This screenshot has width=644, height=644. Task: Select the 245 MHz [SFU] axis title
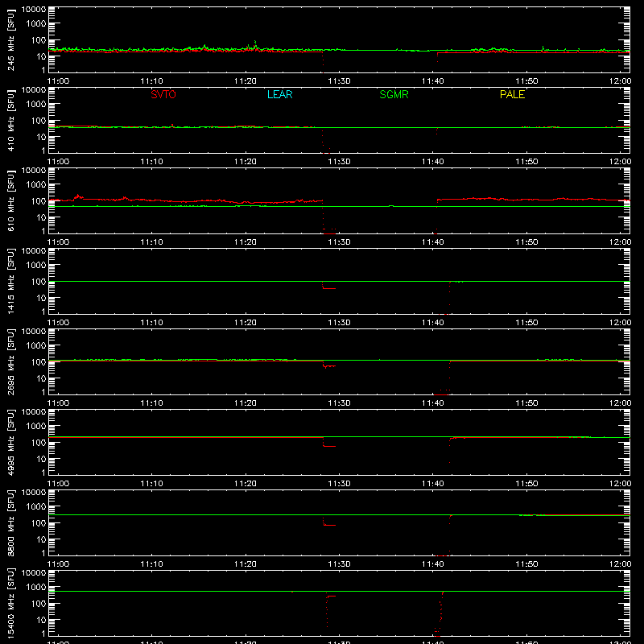click(11, 40)
